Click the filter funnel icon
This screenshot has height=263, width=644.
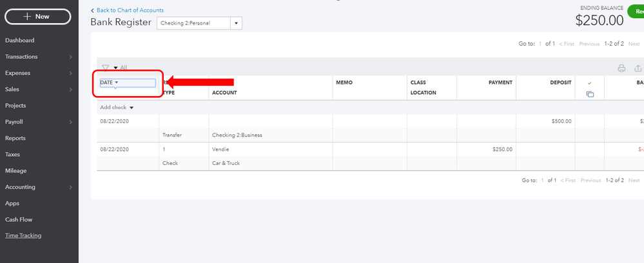pos(106,68)
